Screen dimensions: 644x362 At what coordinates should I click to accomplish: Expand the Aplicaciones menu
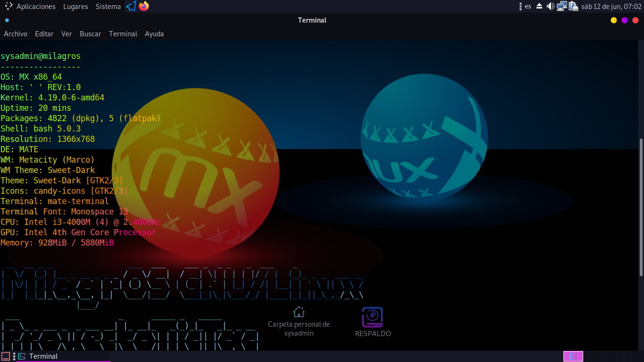31,6
